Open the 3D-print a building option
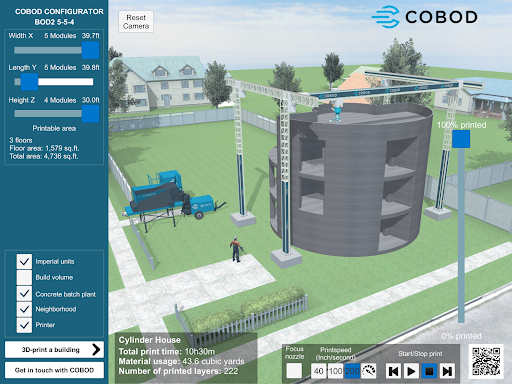Screen dimensions: 512x384 point(54,350)
